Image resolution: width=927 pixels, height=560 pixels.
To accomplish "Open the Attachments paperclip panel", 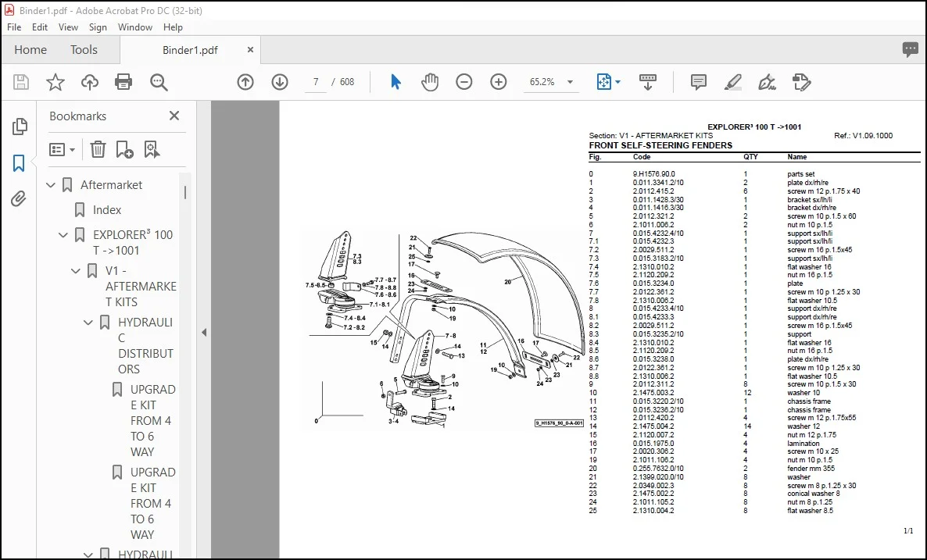I will (19, 199).
